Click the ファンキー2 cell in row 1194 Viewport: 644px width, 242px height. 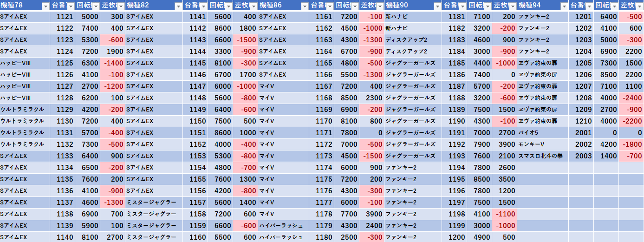coord(413,168)
